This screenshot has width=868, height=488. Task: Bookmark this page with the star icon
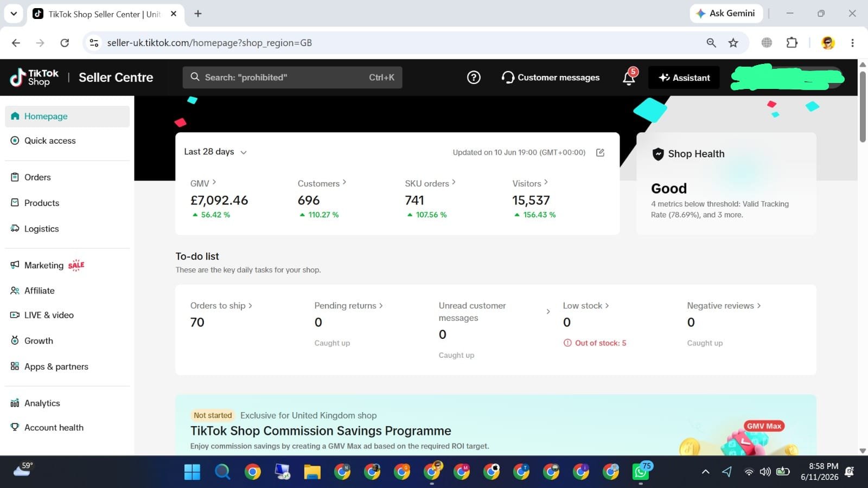tap(733, 43)
